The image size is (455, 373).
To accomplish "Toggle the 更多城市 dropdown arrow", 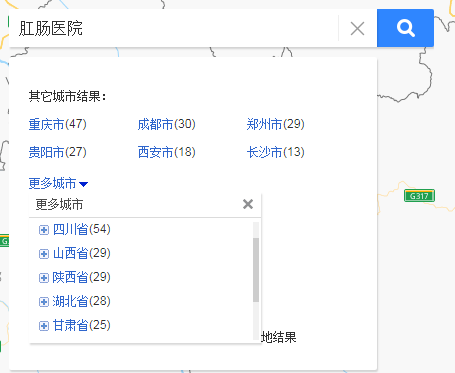I will click(83, 184).
